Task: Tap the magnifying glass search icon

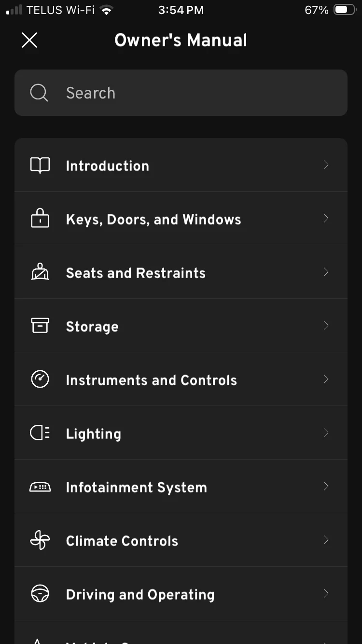Action: tap(39, 93)
